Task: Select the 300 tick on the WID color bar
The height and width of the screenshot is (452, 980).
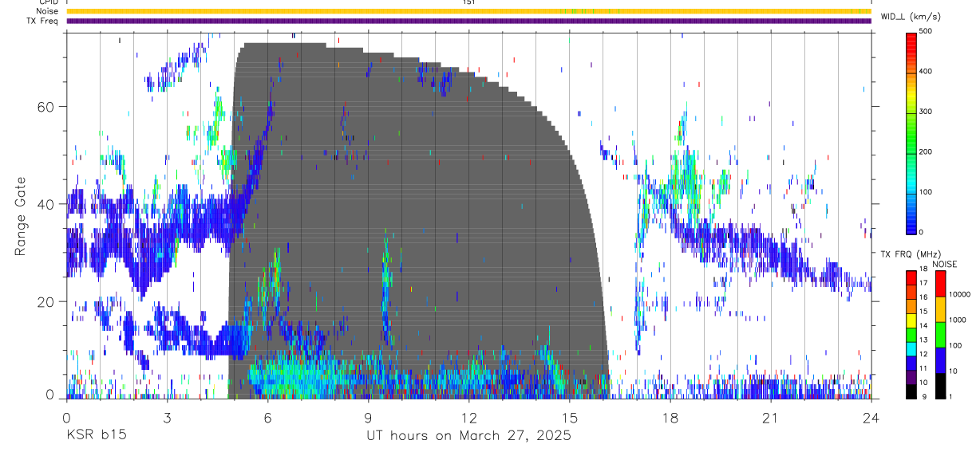Action: (927, 112)
